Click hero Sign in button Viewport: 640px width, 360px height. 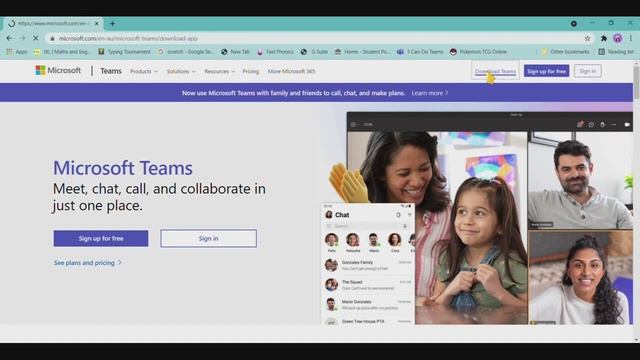[209, 238]
